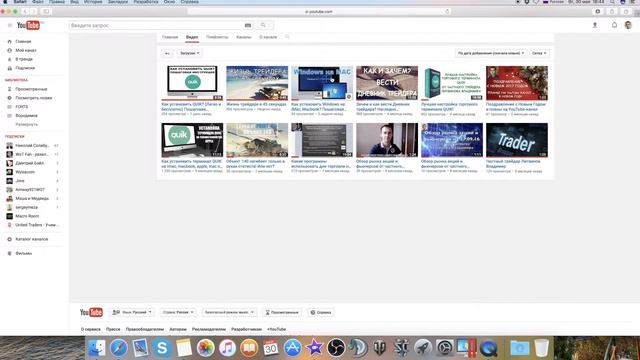Open the tank game video thumbnail
Viewport: 640px width, 360px height.
point(257,140)
